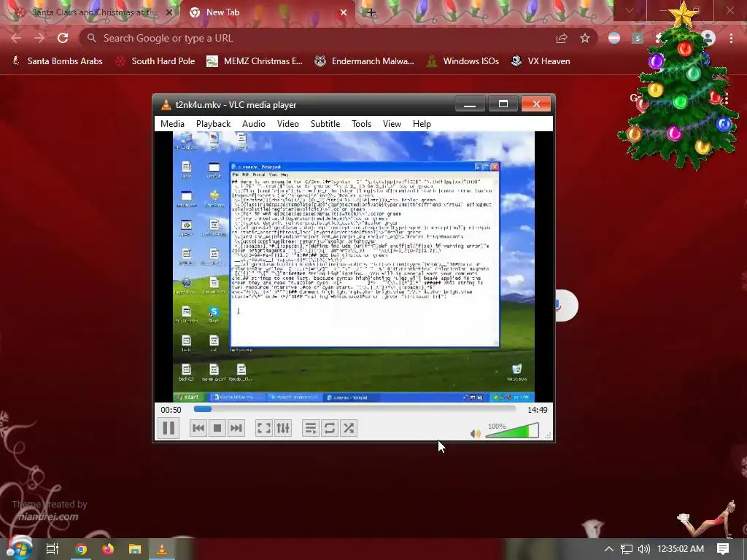This screenshot has height=560, width=747.
Task: Open the VX Heaven bookmark
Action: point(541,61)
